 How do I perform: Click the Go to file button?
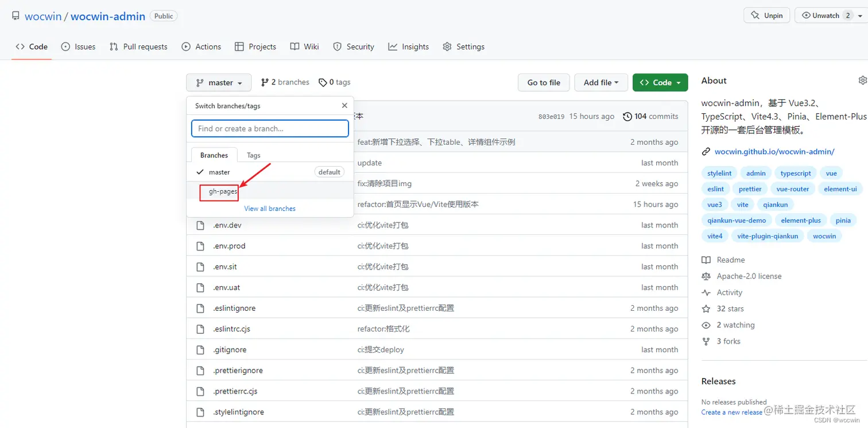[544, 83]
